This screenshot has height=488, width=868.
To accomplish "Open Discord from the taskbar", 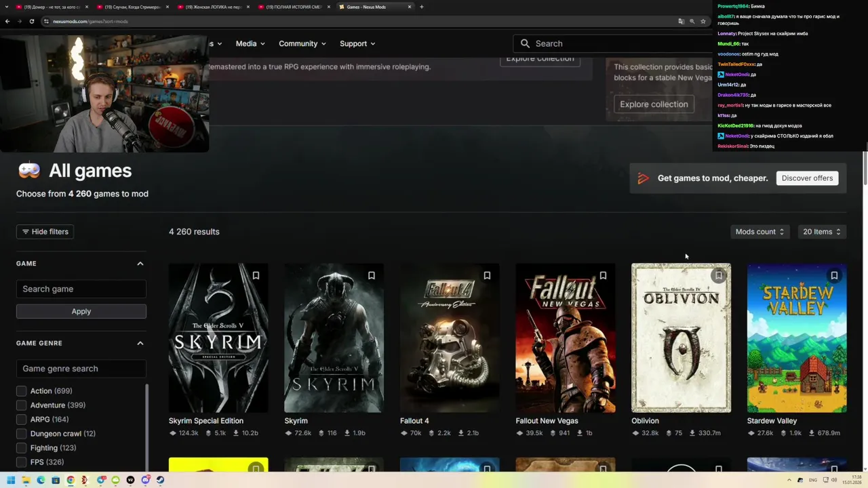I will [x=145, y=480].
